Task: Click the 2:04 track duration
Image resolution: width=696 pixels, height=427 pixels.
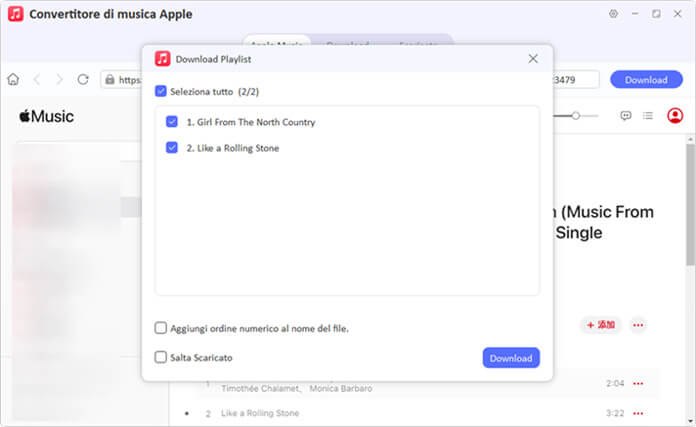Action: coord(615,384)
